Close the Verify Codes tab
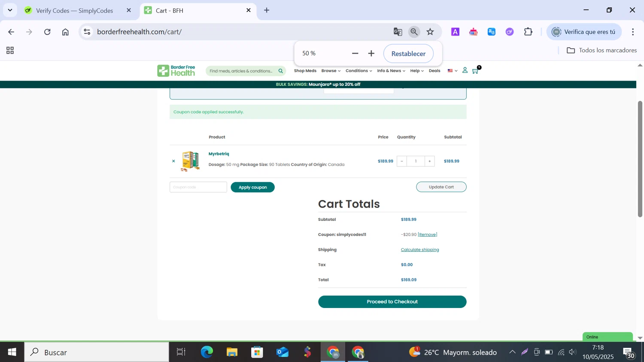Image resolution: width=644 pixels, height=362 pixels. click(x=129, y=10)
